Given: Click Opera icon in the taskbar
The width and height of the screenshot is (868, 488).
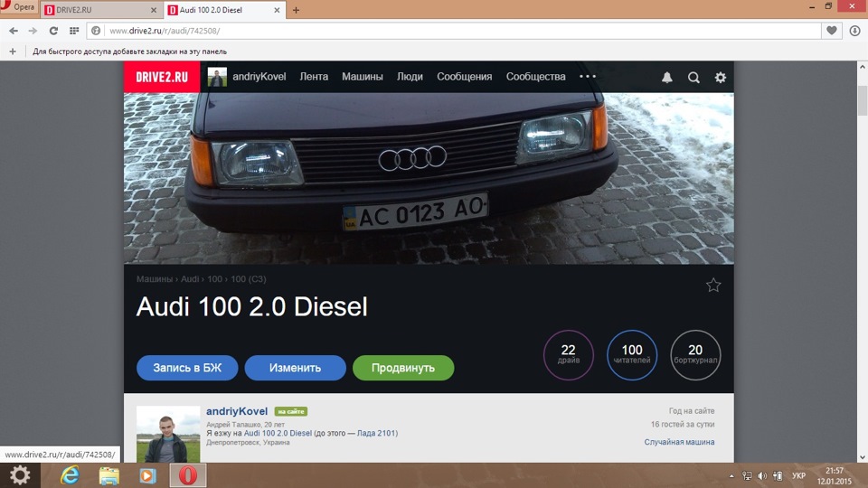Looking at the screenshot, I should click(x=188, y=475).
